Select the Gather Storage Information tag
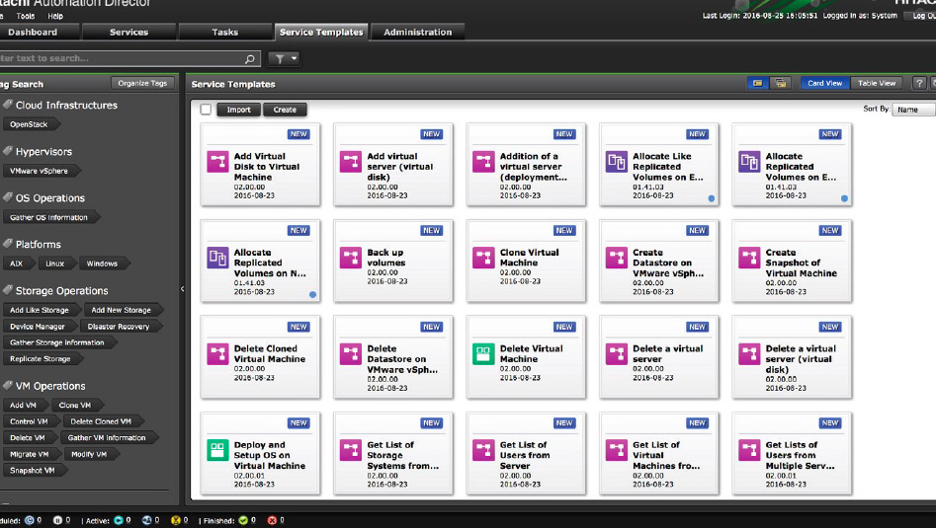The height and width of the screenshot is (528, 936). [58, 343]
